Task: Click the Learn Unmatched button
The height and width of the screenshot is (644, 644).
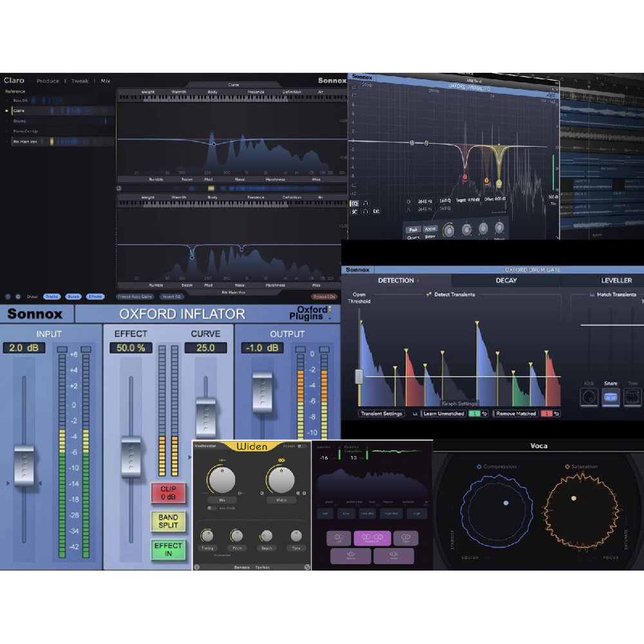Action: [x=444, y=413]
